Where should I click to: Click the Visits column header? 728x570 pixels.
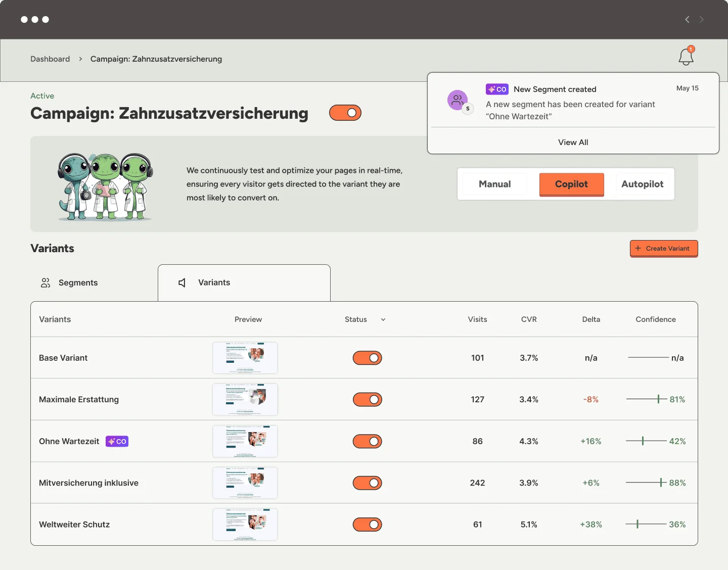pyautogui.click(x=477, y=319)
